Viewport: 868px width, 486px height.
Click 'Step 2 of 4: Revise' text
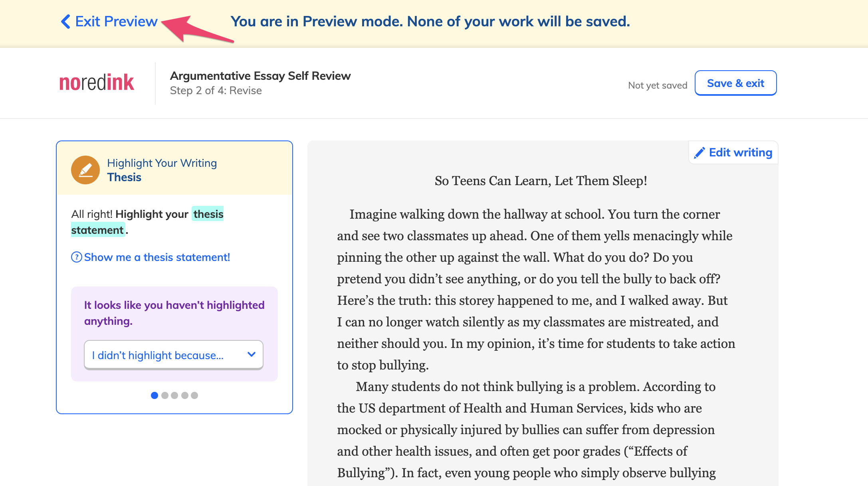(x=216, y=91)
